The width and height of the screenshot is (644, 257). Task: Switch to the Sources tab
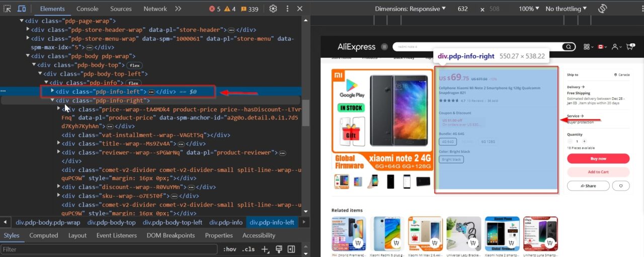coord(121,9)
